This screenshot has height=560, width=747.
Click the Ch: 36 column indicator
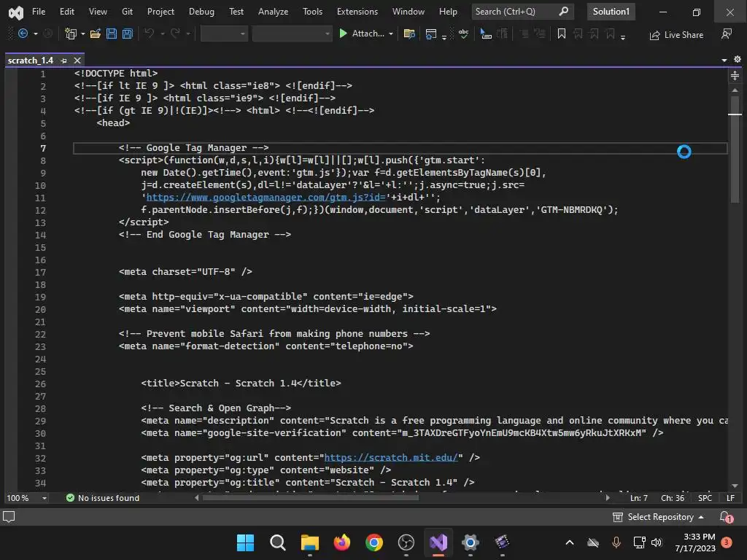coord(672,497)
